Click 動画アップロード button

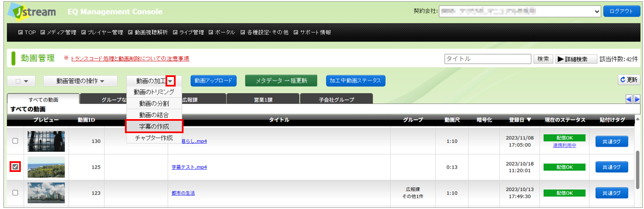pos(213,81)
